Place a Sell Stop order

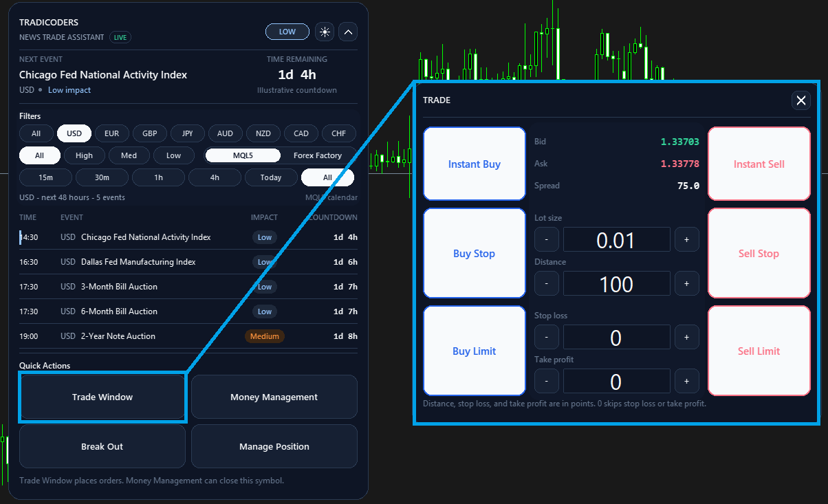(x=759, y=253)
